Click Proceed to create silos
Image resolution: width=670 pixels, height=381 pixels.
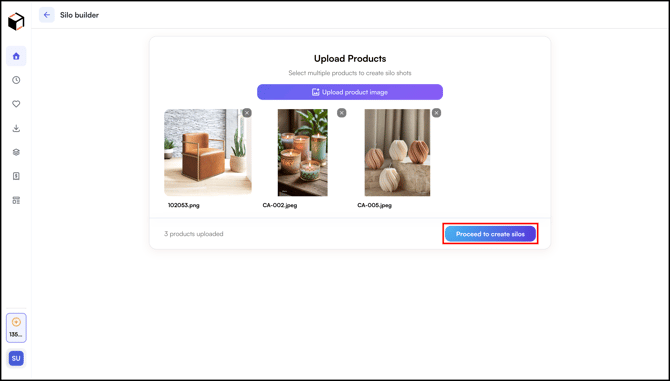tap(490, 234)
